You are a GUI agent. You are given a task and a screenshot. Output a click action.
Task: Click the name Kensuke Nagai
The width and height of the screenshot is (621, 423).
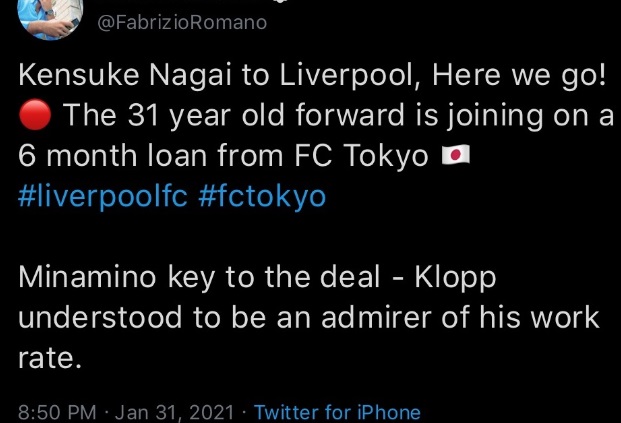127,75
